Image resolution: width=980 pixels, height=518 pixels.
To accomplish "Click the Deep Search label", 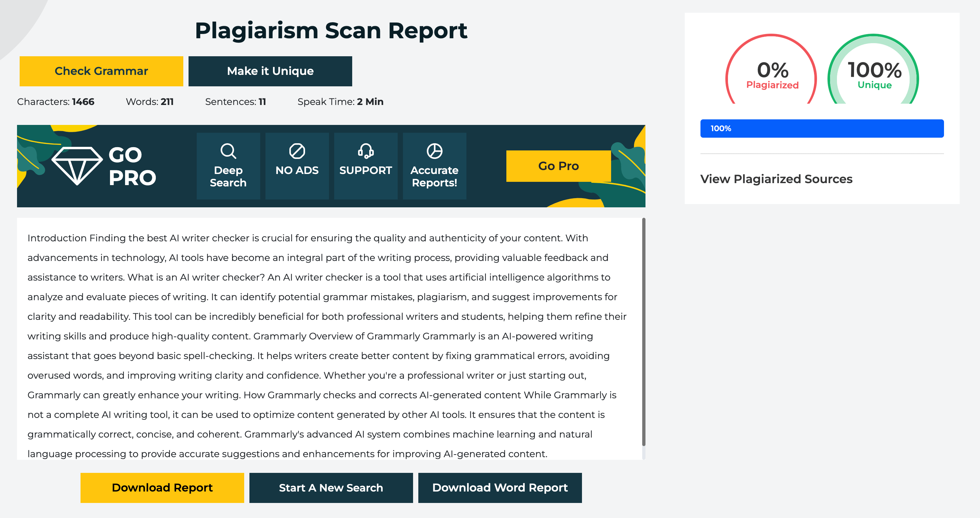I will pos(228,176).
